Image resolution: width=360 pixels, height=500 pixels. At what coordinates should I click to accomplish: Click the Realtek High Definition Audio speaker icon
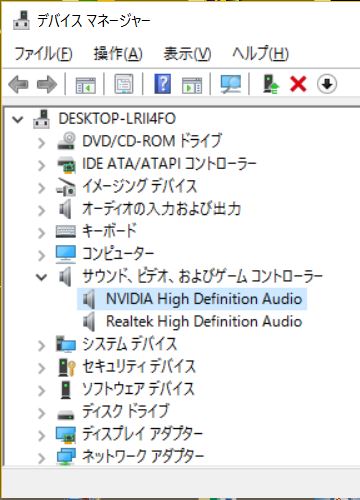pos(89,322)
